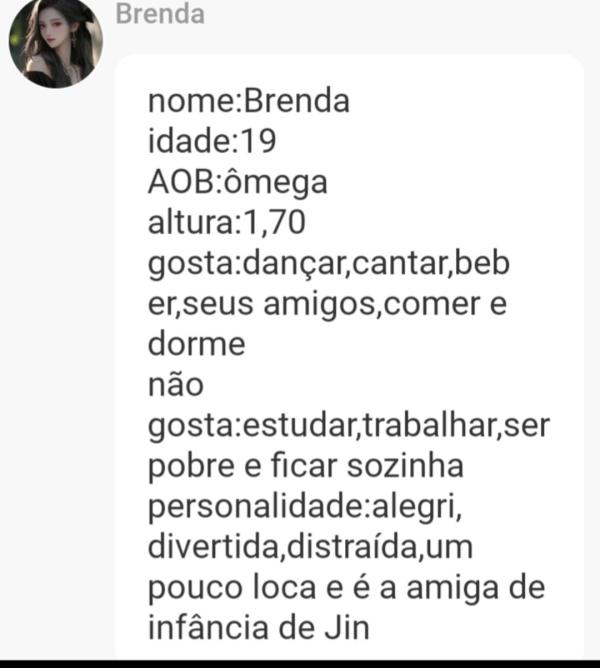Click the black bar at the bottom

point(300,664)
